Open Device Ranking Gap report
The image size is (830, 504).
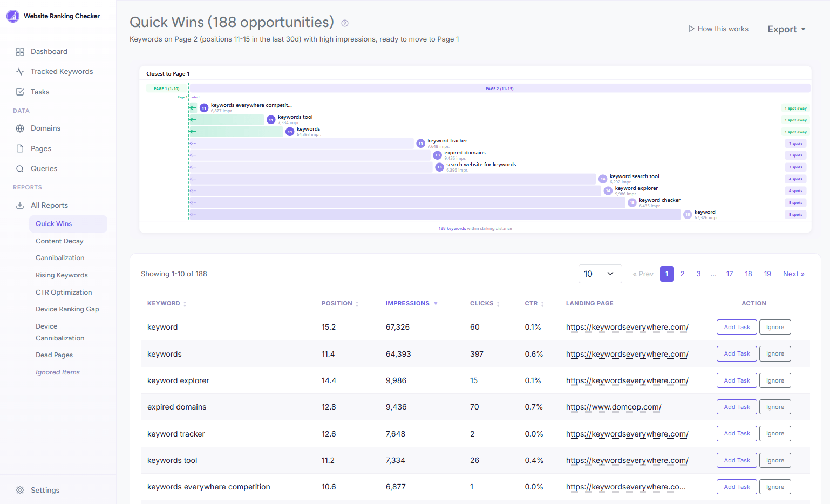67,309
